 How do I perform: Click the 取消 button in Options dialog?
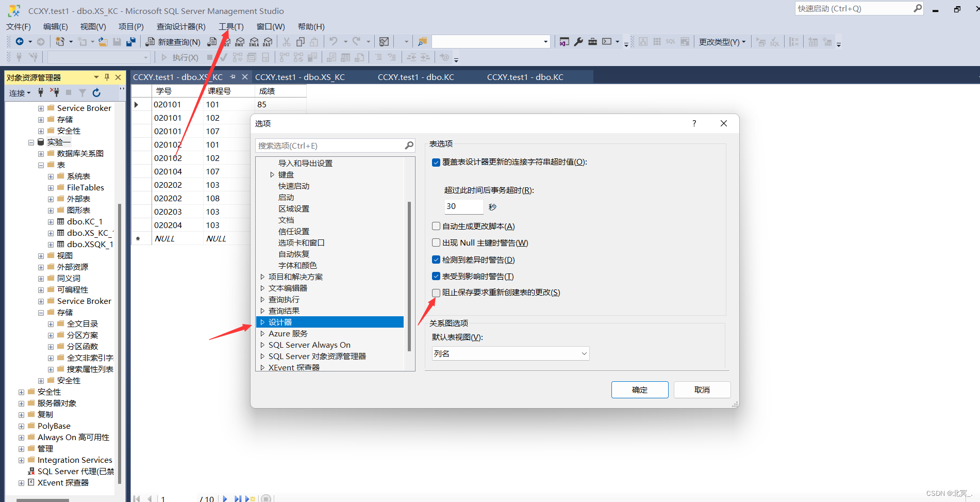click(702, 390)
